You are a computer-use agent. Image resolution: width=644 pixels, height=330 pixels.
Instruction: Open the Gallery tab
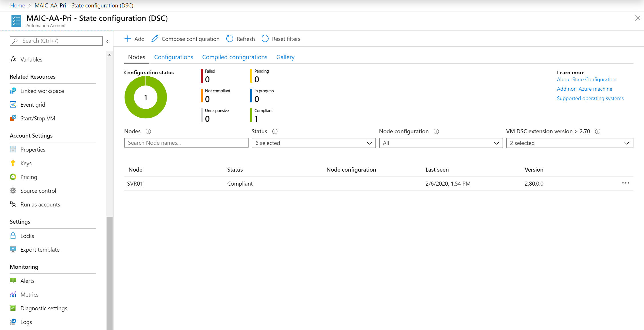[285, 57]
